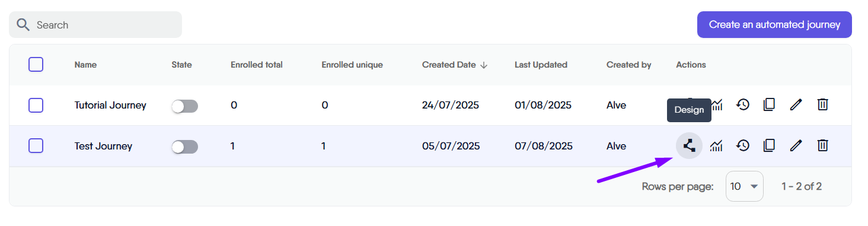The width and height of the screenshot is (868, 226).
Task: Open Design for Test Journey
Action: point(689,145)
